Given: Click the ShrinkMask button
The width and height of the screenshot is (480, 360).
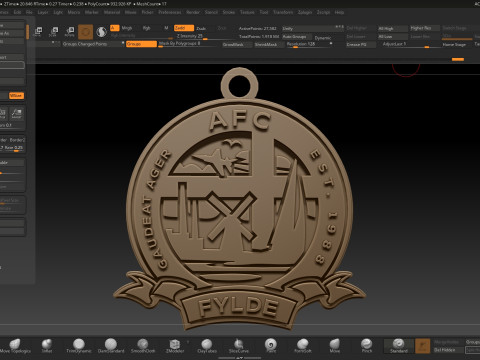Looking at the screenshot, I should click(x=269, y=44).
